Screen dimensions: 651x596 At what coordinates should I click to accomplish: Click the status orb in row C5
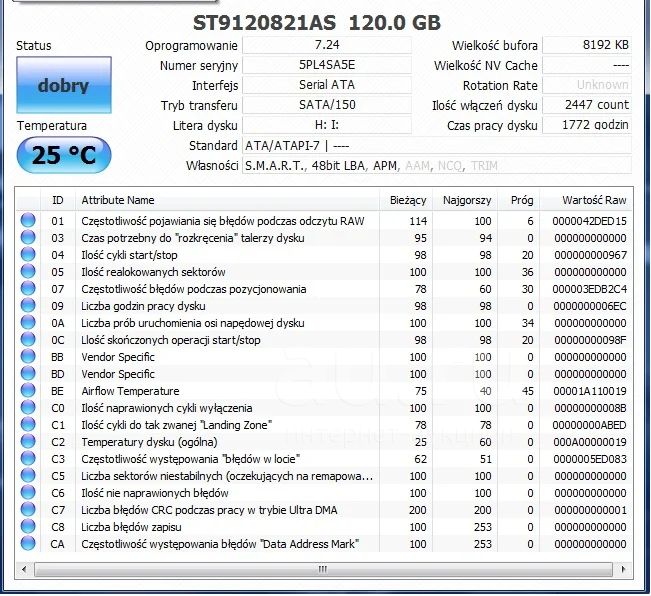click(28, 475)
